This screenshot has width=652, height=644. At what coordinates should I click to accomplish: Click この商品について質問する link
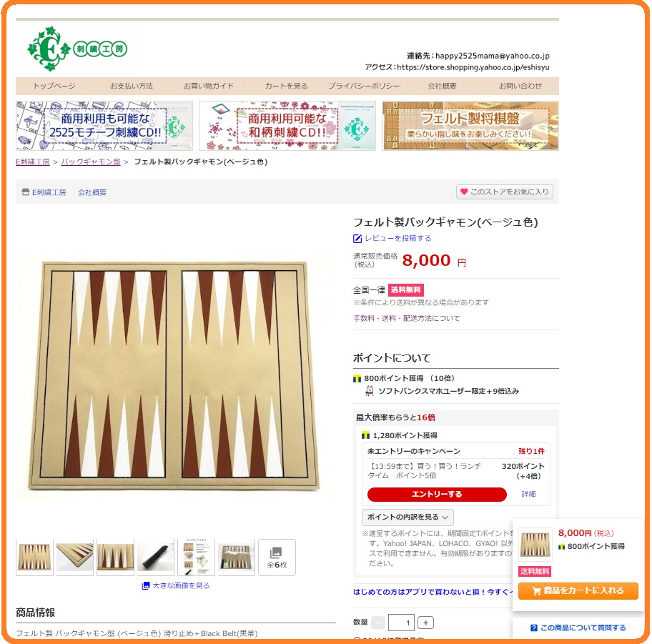578,628
